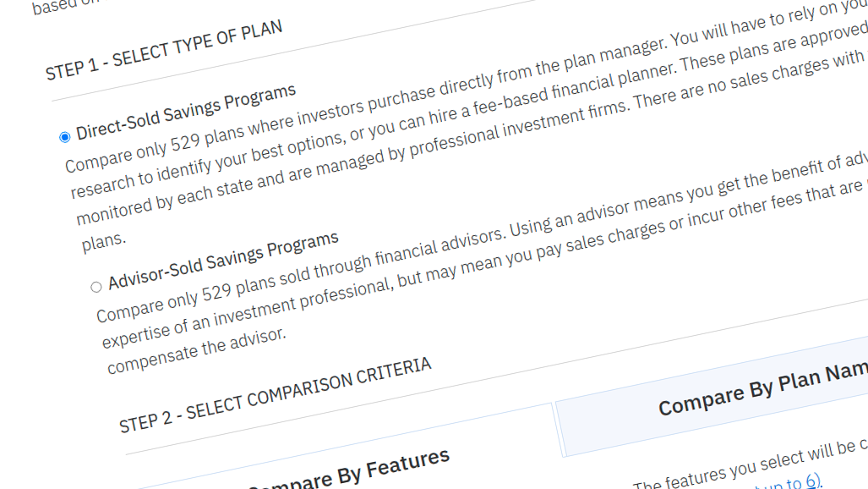Click the Step 2 Select Comparison Criteria heading
Screen dimensions: 868x489
[x=276, y=394]
